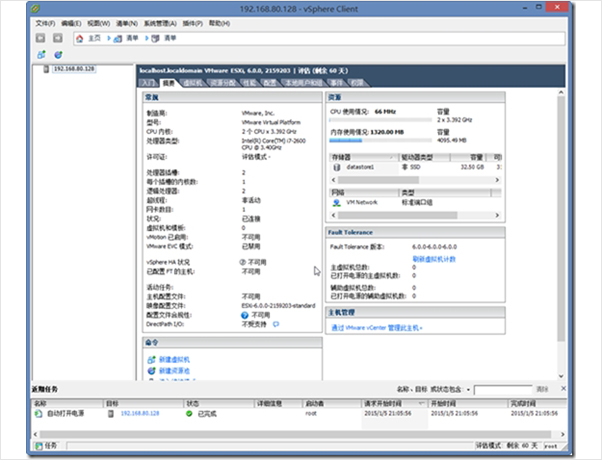Click the 新建资源池 command link
Image resolution: width=602 pixels, height=460 pixels.
(x=174, y=371)
